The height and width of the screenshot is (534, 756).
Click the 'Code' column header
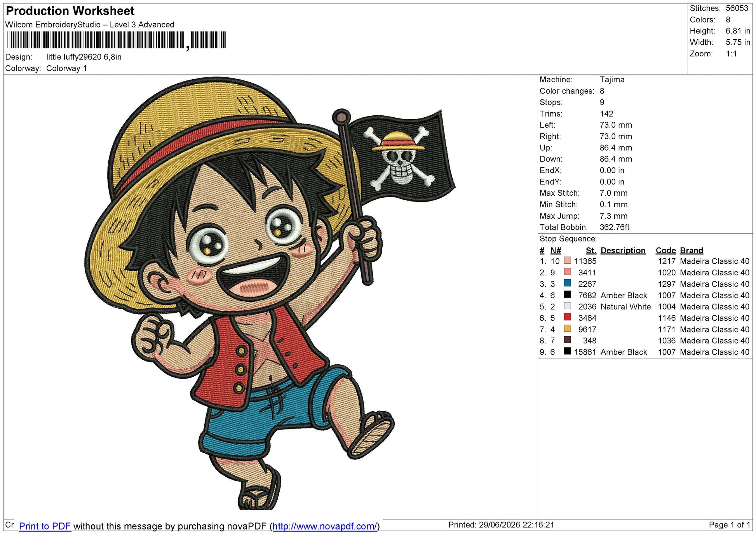pos(666,250)
